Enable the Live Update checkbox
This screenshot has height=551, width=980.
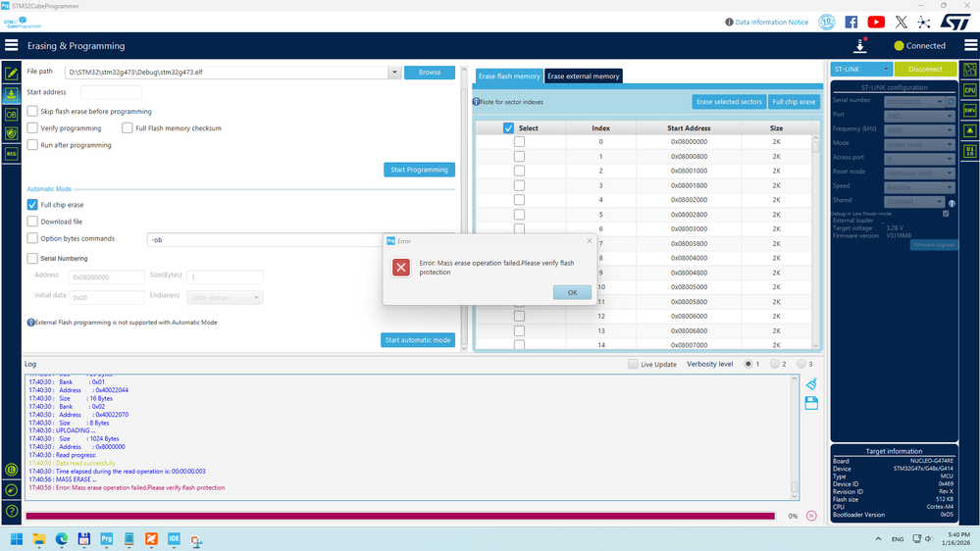633,364
